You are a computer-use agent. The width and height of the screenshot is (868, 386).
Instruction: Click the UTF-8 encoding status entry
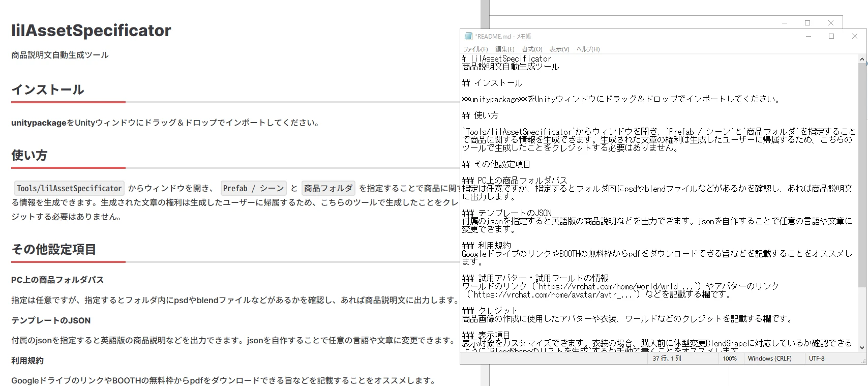817,359
